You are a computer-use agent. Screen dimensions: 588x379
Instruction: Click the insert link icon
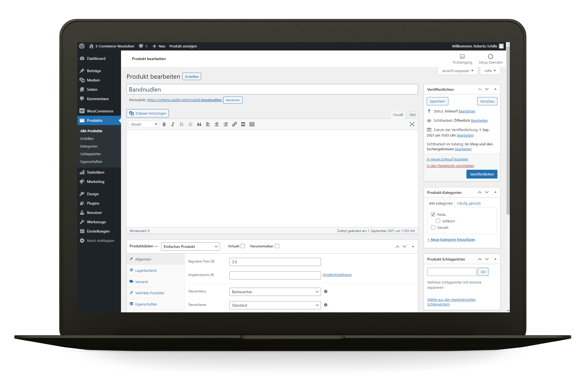tap(234, 125)
